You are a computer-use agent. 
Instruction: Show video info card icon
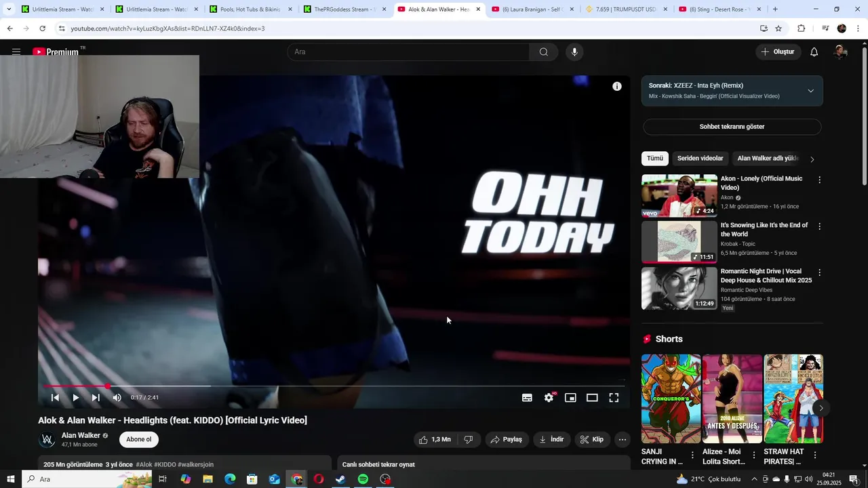(617, 86)
